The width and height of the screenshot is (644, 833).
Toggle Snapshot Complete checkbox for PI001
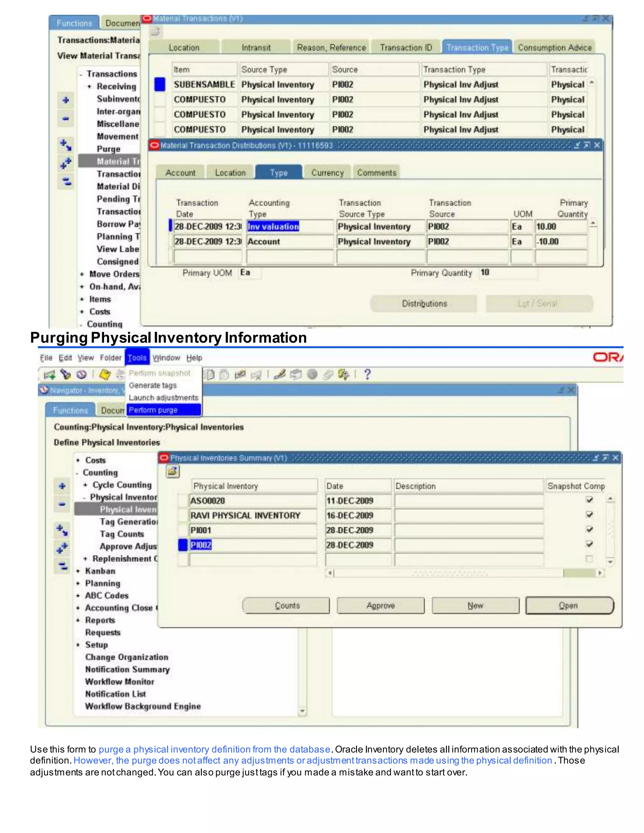pyautogui.click(x=590, y=529)
